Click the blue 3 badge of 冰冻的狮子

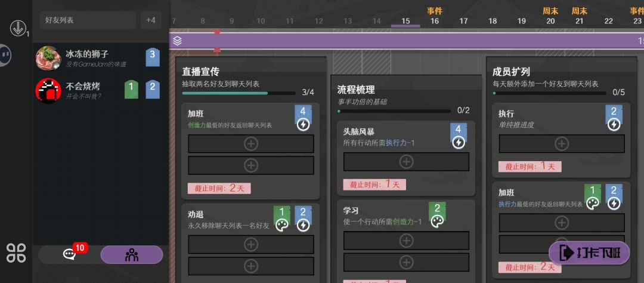(153, 57)
